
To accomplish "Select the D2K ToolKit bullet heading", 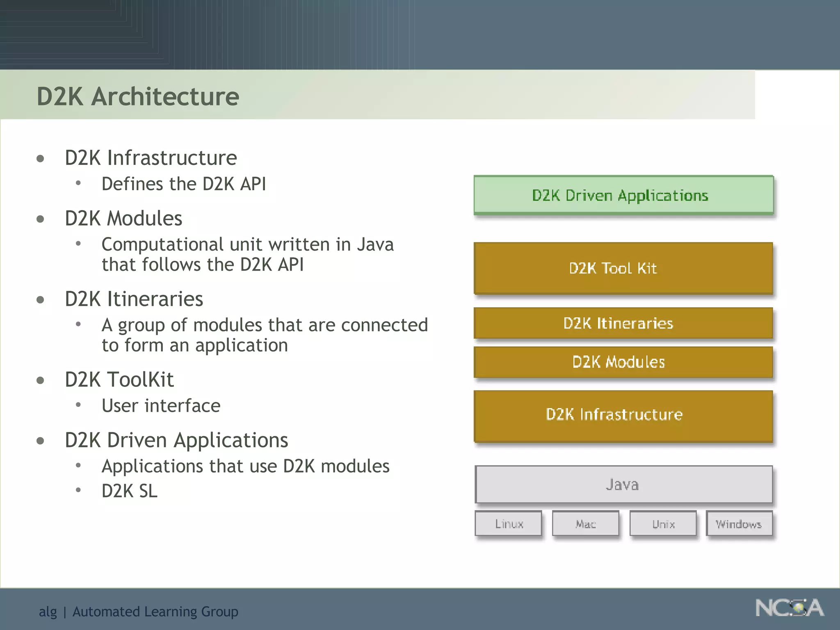I will click(x=119, y=379).
